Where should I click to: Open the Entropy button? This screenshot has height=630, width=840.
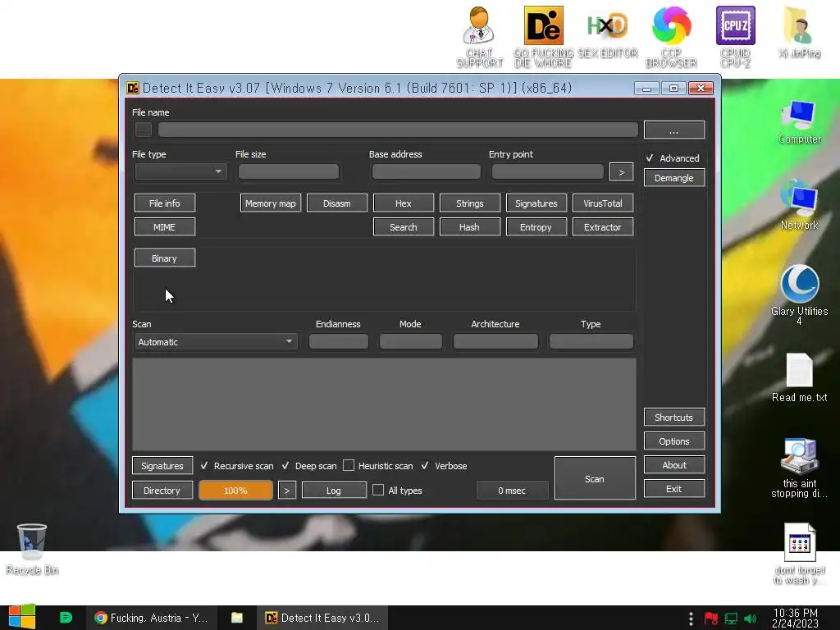click(x=536, y=227)
